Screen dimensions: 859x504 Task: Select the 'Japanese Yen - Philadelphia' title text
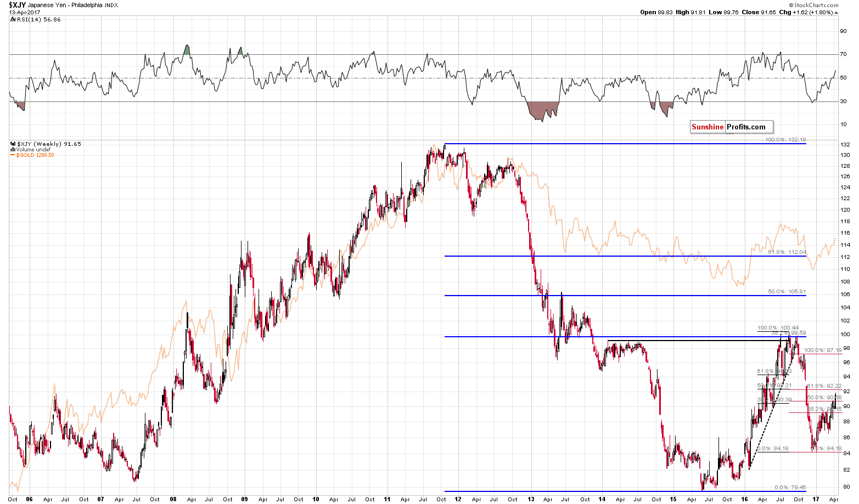tap(65, 5)
